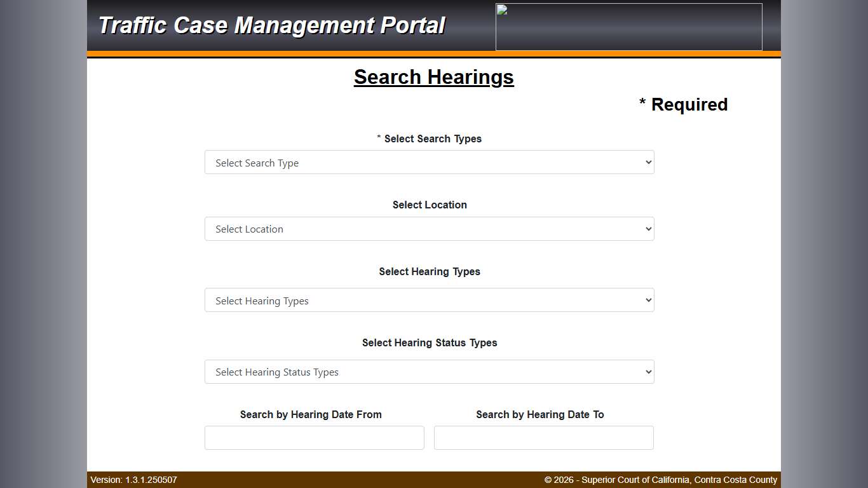This screenshot has height=488, width=868.
Task: Click the Select Hearing Types label
Action: (430, 271)
